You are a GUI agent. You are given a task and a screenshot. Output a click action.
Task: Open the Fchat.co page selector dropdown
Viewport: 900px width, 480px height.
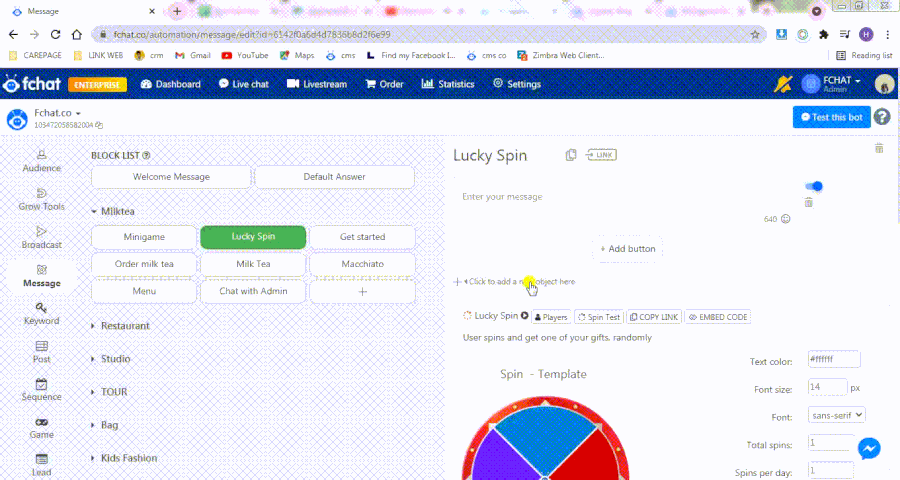(57, 113)
